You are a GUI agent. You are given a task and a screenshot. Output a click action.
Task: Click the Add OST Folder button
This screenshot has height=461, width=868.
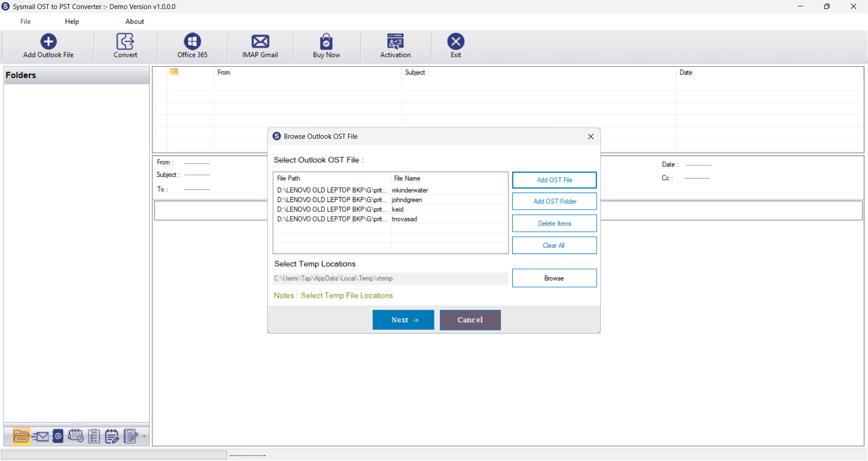click(x=554, y=202)
